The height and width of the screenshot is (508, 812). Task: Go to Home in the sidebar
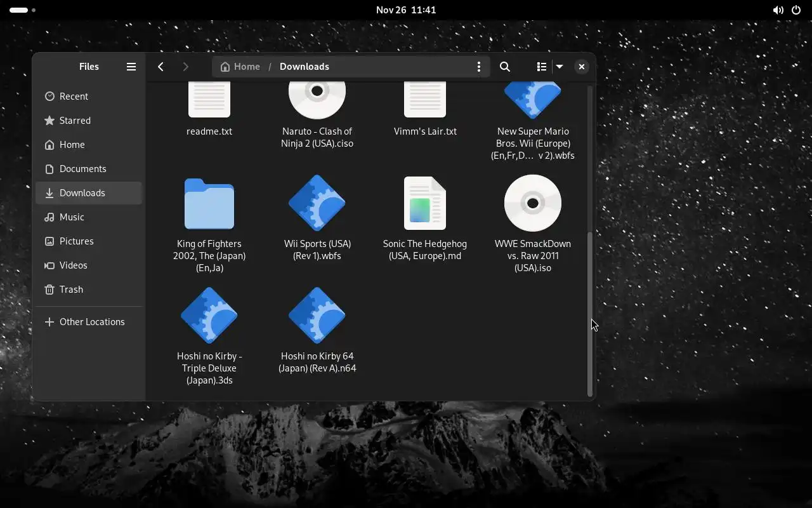click(x=89, y=145)
